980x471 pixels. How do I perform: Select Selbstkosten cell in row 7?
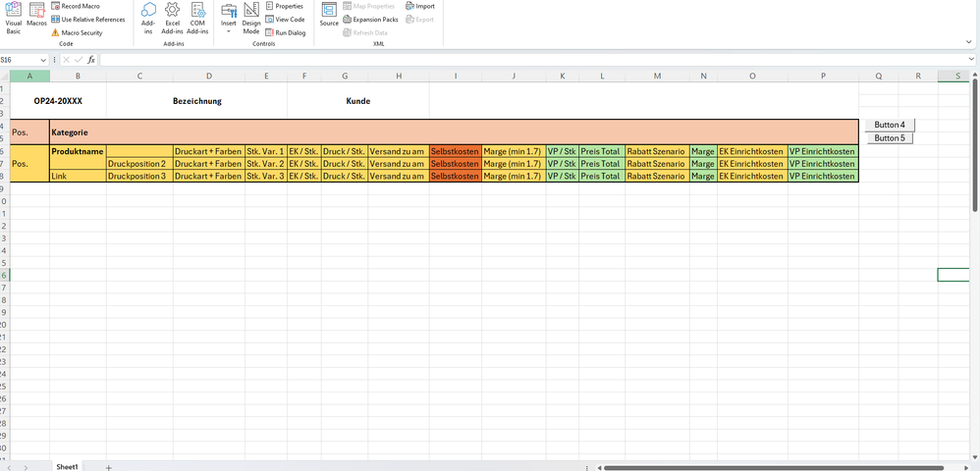point(456,164)
